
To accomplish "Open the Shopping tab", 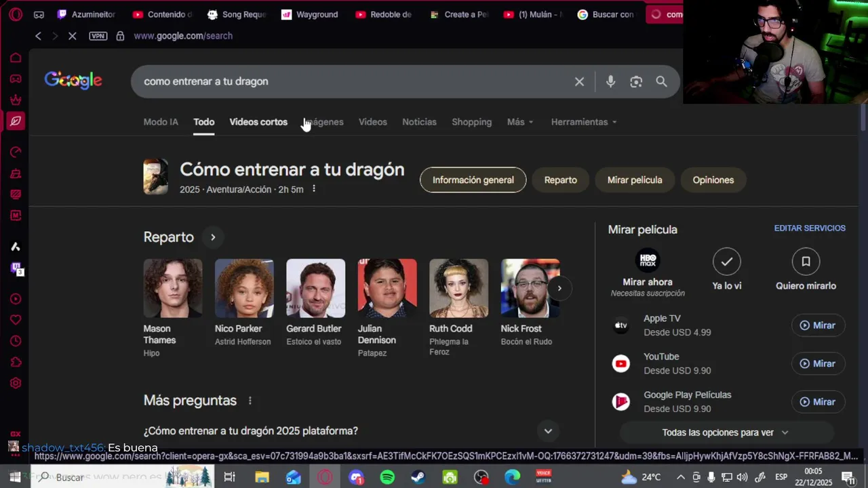I will point(471,122).
